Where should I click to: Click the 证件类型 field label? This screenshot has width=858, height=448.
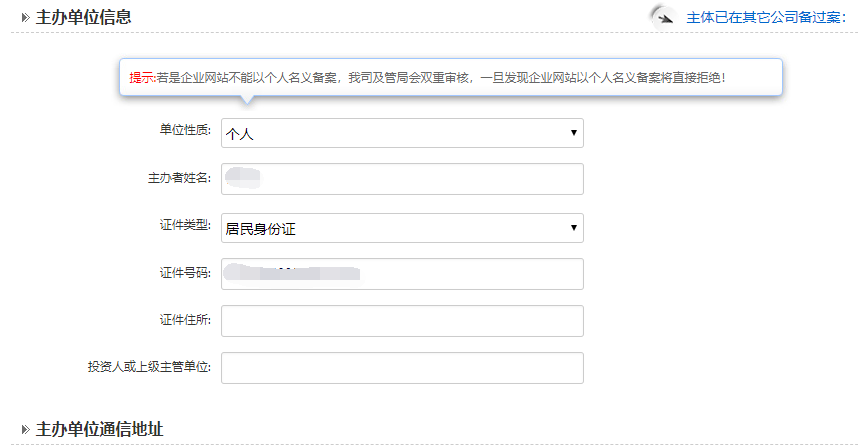(185, 226)
